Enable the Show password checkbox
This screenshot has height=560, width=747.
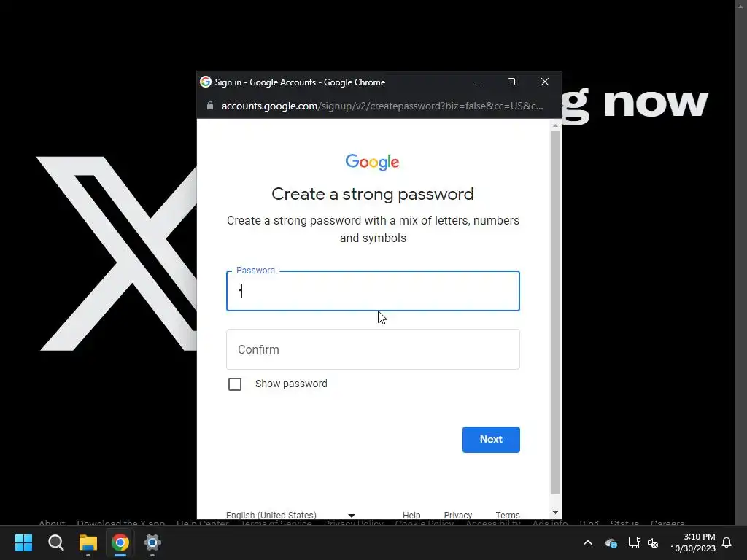235,384
